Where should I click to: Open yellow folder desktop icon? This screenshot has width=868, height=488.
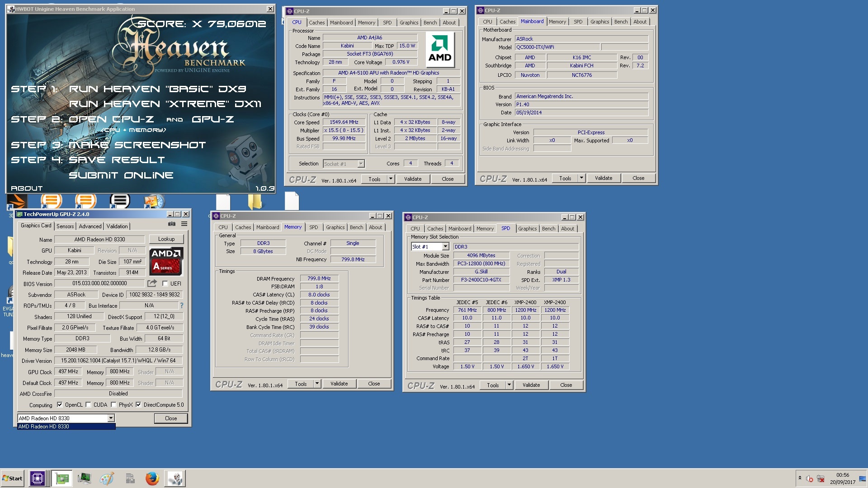255,202
